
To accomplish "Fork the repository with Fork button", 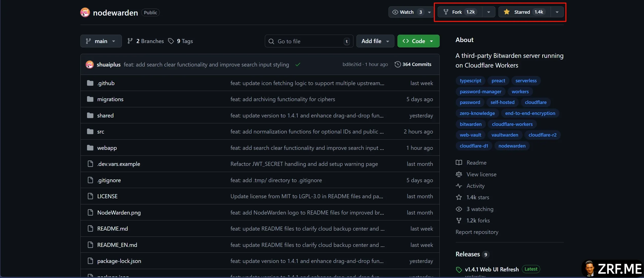I will click(460, 12).
